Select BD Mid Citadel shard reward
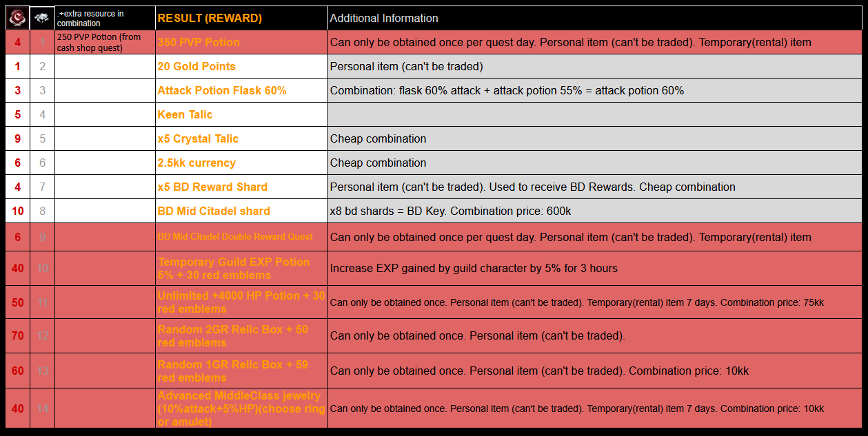This screenshot has width=868, height=436. click(214, 211)
